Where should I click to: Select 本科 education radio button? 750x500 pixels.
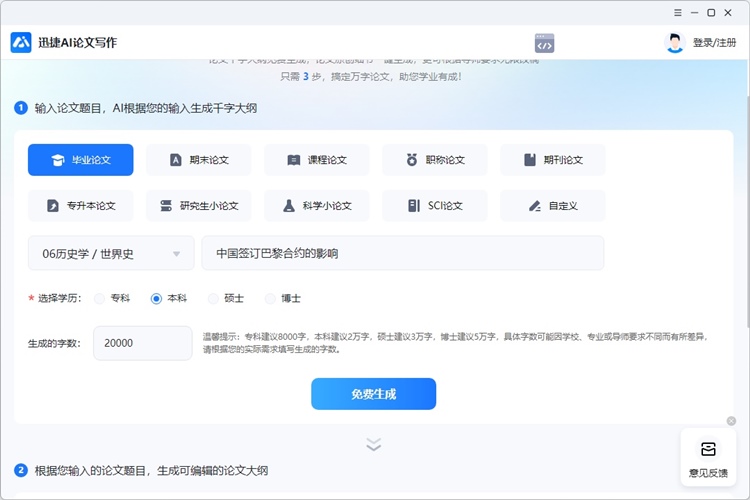point(156,299)
